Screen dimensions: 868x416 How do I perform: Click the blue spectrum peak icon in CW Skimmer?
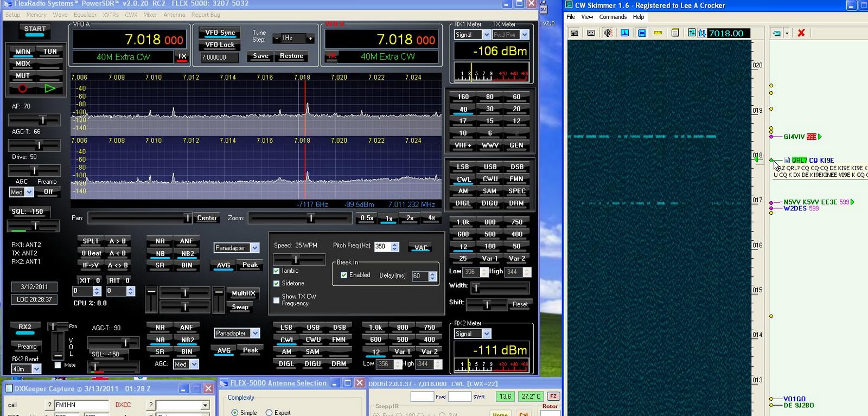pos(625,33)
